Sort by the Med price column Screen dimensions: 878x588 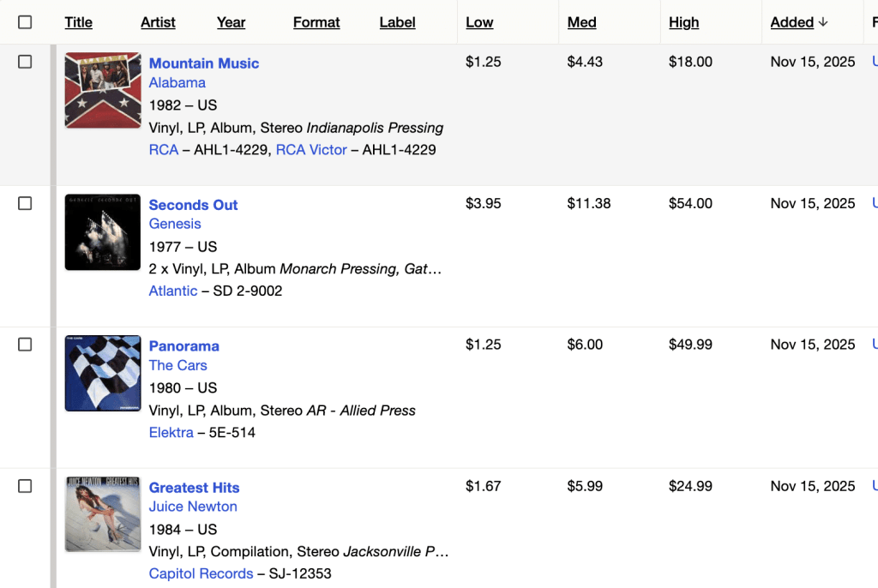point(581,22)
